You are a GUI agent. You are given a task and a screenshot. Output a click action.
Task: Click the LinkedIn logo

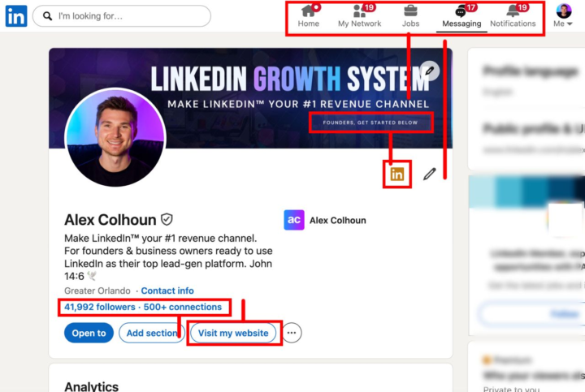(16, 16)
